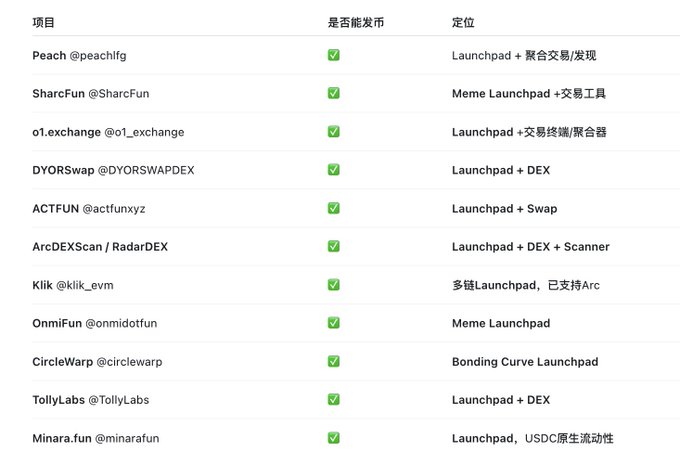The image size is (680, 465).
Task: Click '多链Launchpad，已支持Arc' positioning text
Action: 526,285
